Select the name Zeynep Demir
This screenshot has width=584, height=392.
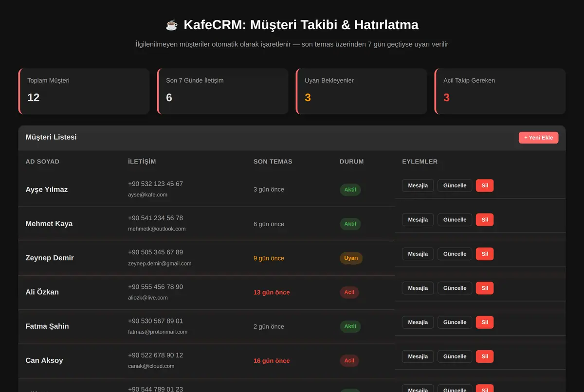(x=50, y=258)
